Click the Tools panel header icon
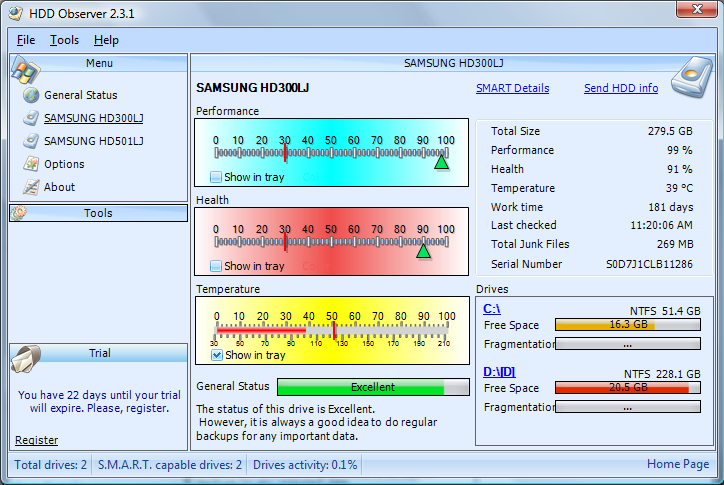 tap(19, 213)
